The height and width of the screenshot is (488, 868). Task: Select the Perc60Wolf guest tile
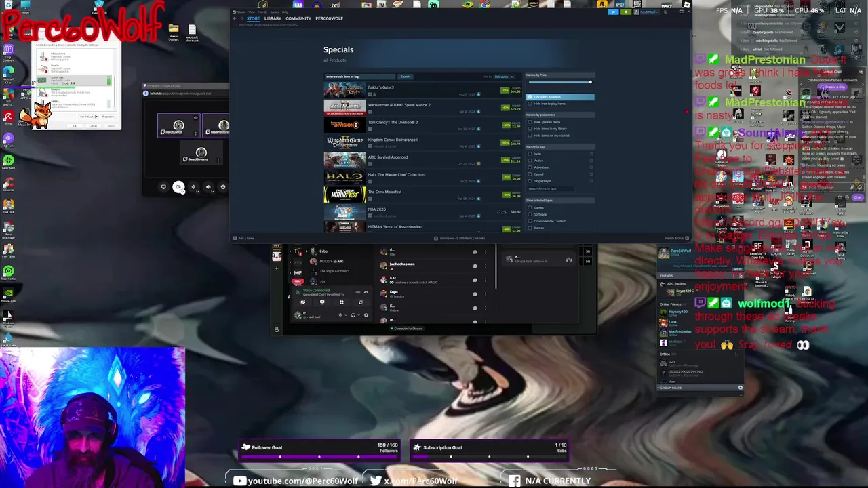179,125
